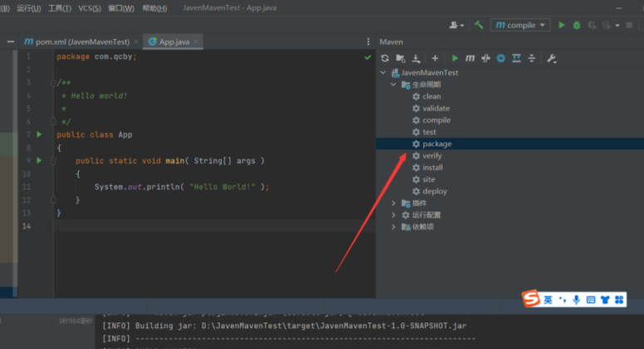Viewport: 644px width, 349px height.
Task: Run selected Maven build in Maven toolbar
Action: click(x=455, y=58)
